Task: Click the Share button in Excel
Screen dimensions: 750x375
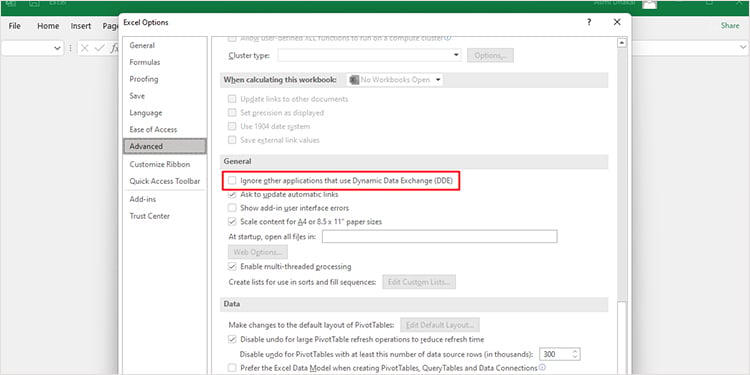Action: coord(730,26)
